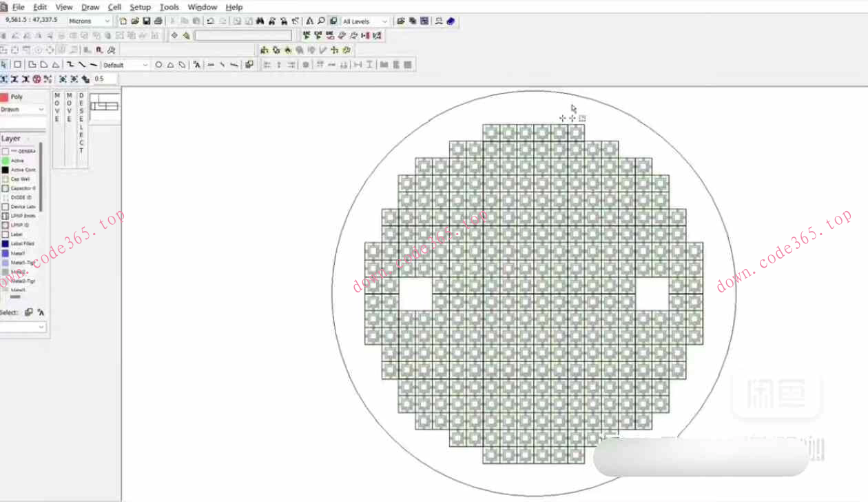Click the black Active Cont layer swatch

pos(6,170)
